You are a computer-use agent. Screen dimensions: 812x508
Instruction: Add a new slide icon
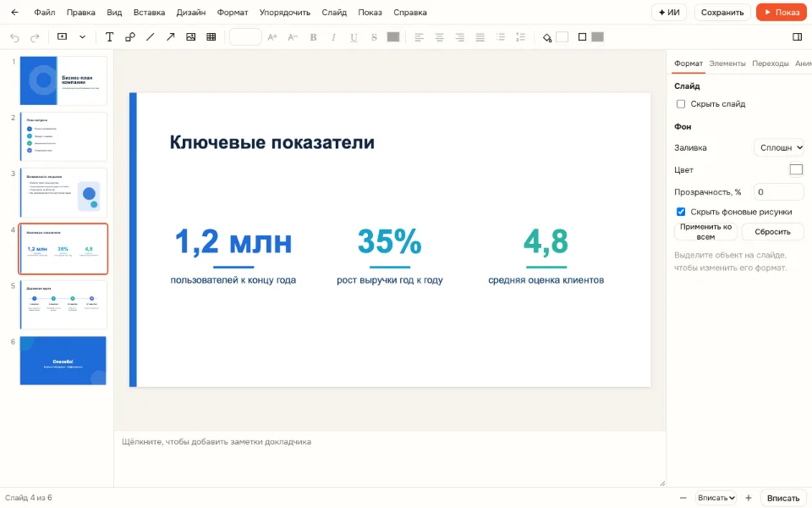click(62, 36)
